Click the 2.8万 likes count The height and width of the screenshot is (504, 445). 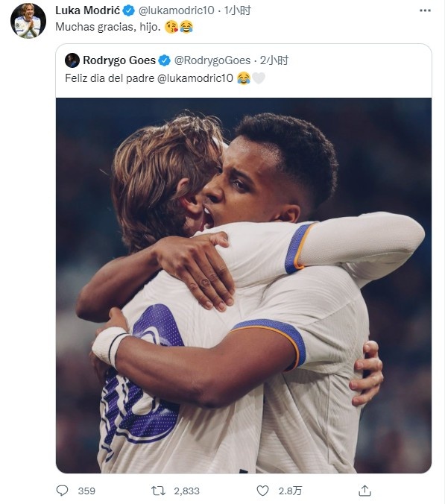click(x=290, y=491)
